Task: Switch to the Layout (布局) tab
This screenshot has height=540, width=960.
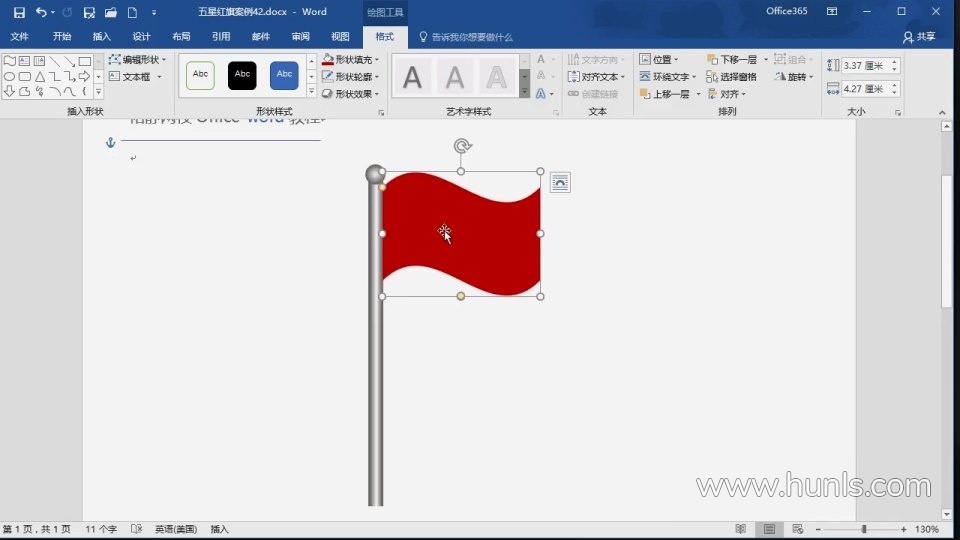Action: [x=181, y=37]
